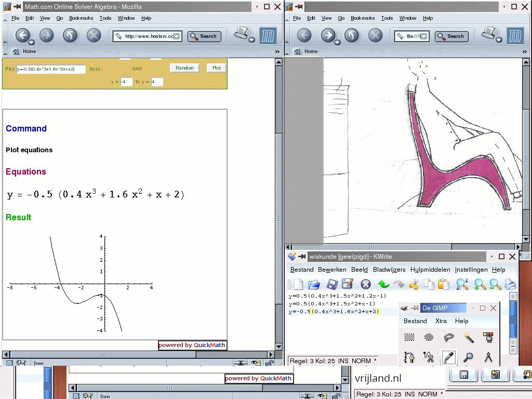
Task: Click the KWrite undo green arrow
Action: (x=383, y=284)
